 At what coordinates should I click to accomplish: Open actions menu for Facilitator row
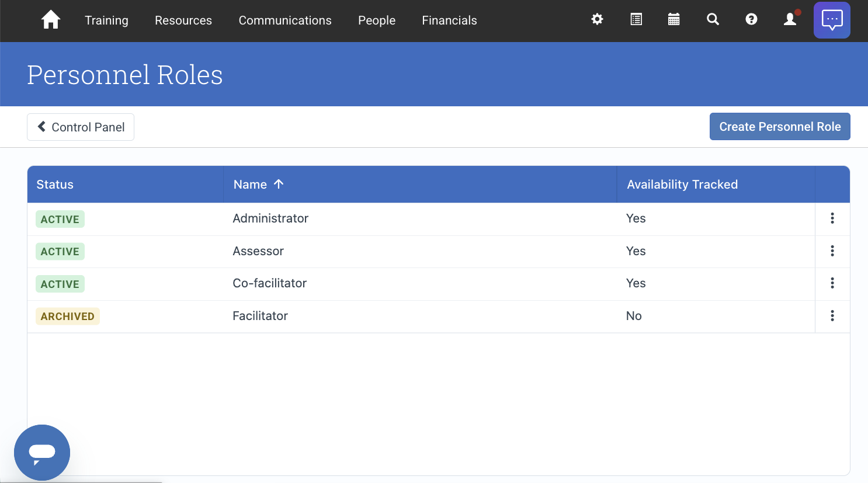832,316
